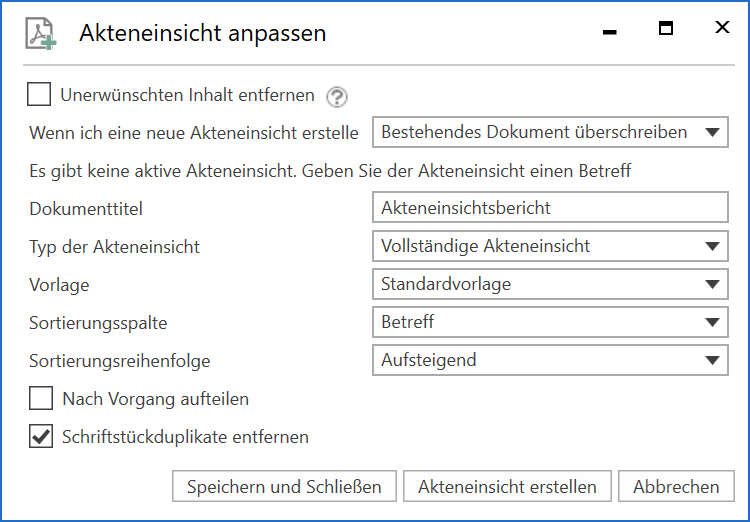750x522 pixels.
Task: Open the Vorlage dropdown showing Standardvorlage
Action: click(x=550, y=284)
